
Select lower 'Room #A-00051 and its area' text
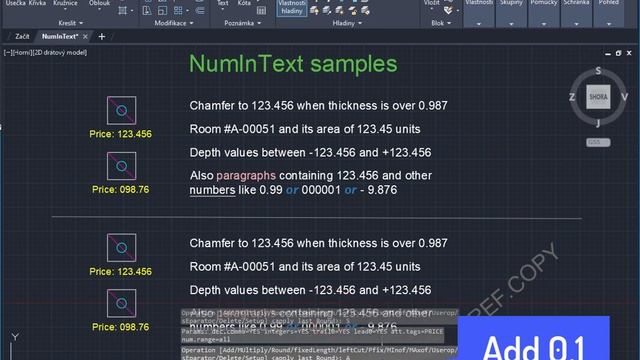click(305, 267)
